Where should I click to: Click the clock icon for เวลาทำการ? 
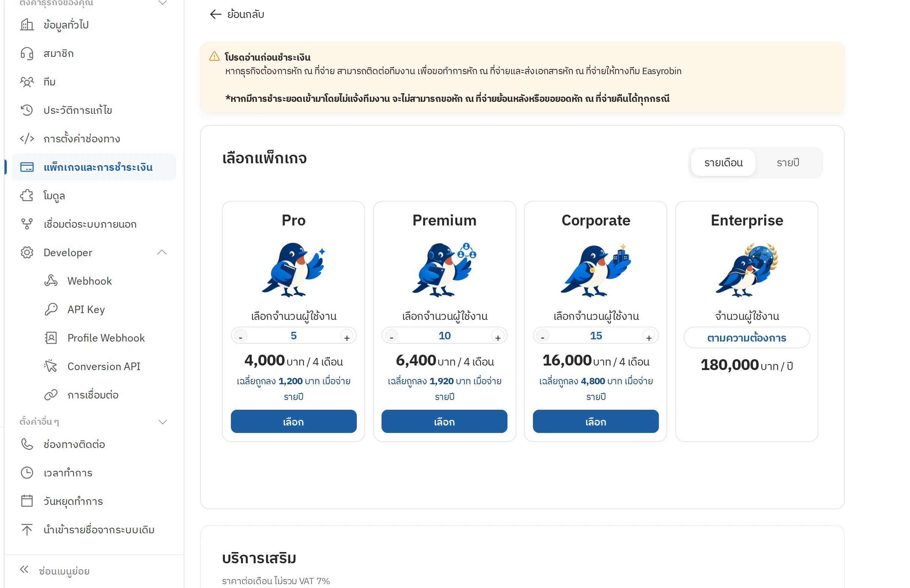coord(27,473)
